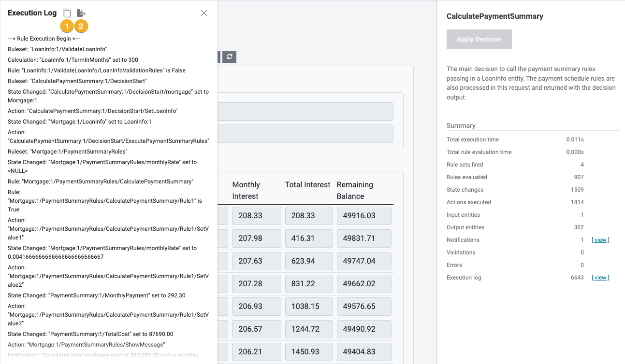Click the Total Interest column header
Viewport: 625px width, 364px height.
307,185
